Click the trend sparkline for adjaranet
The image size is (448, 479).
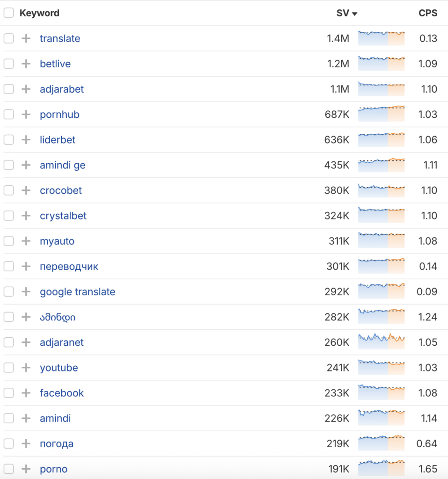(381, 342)
